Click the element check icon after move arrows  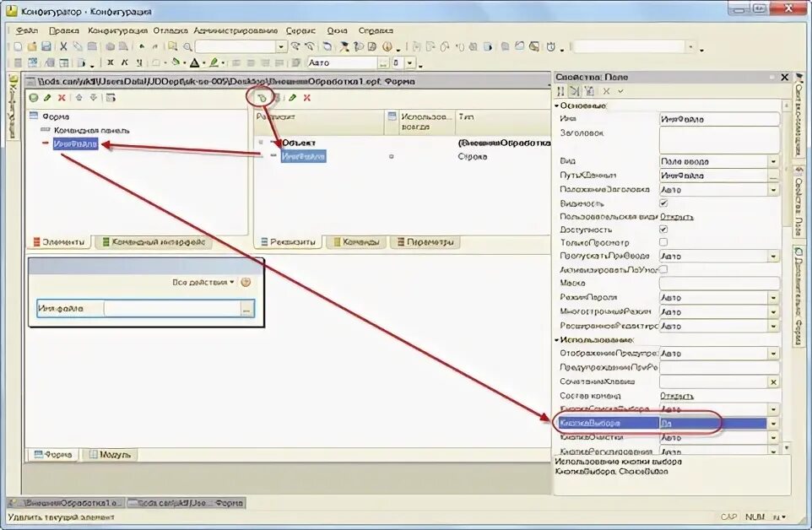(111, 97)
